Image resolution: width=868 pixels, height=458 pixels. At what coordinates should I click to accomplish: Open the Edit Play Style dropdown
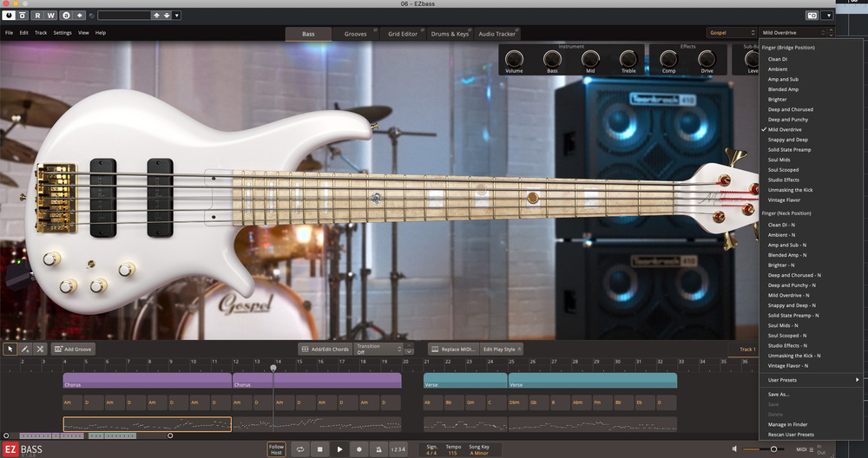[x=502, y=349]
